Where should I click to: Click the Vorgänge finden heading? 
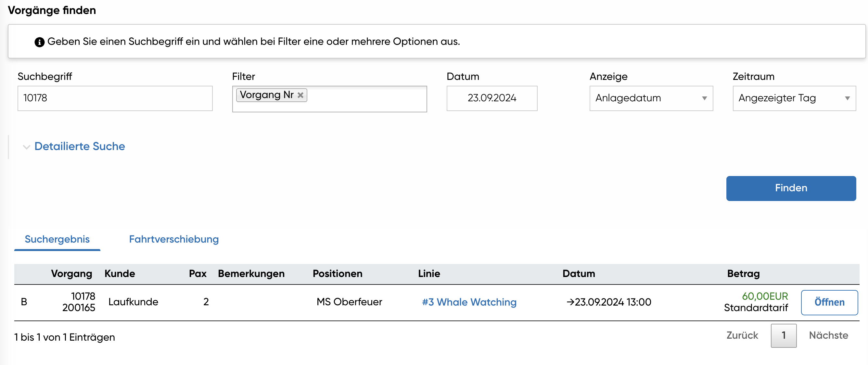[x=52, y=10]
